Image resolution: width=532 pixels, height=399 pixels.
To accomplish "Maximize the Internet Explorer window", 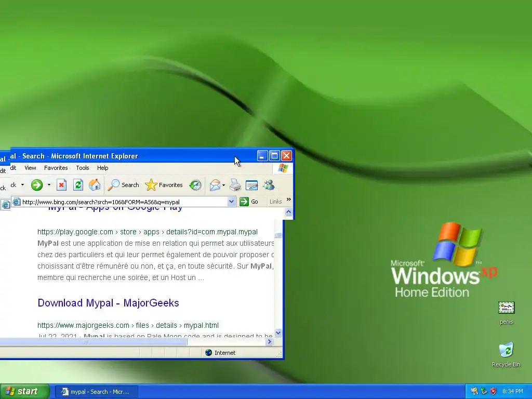I will point(274,156).
